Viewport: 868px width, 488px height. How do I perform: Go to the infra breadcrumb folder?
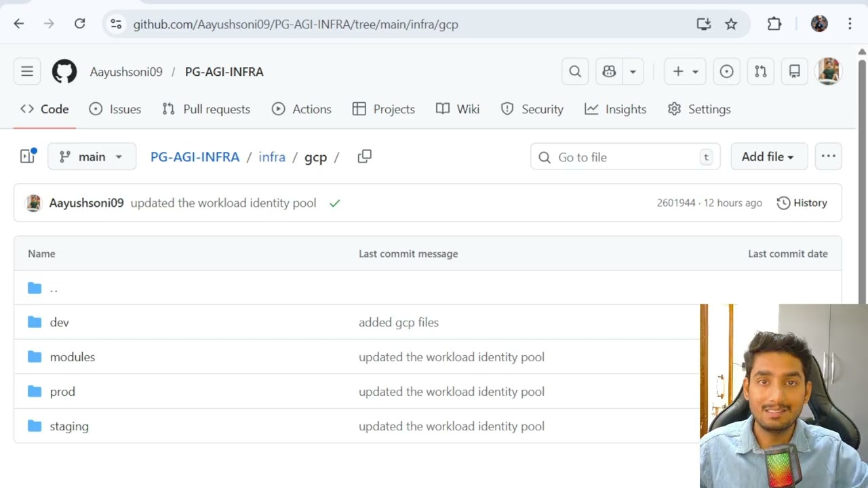click(272, 157)
